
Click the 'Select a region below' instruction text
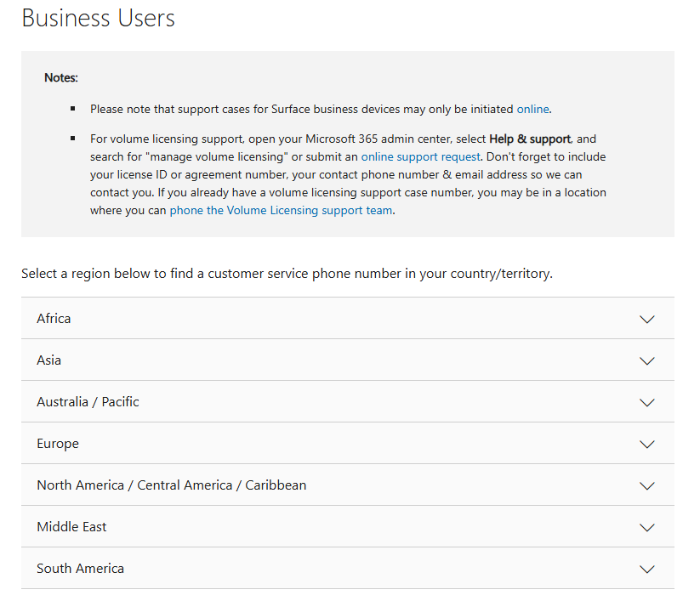[287, 274]
